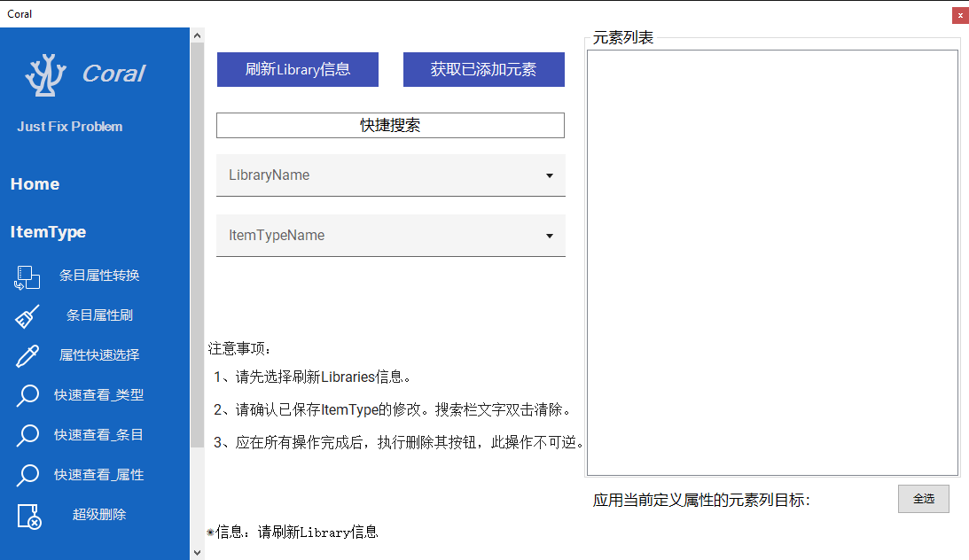The image size is (969, 560).
Task: Expand the LibraryName dropdown
Action: pyautogui.click(x=550, y=175)
